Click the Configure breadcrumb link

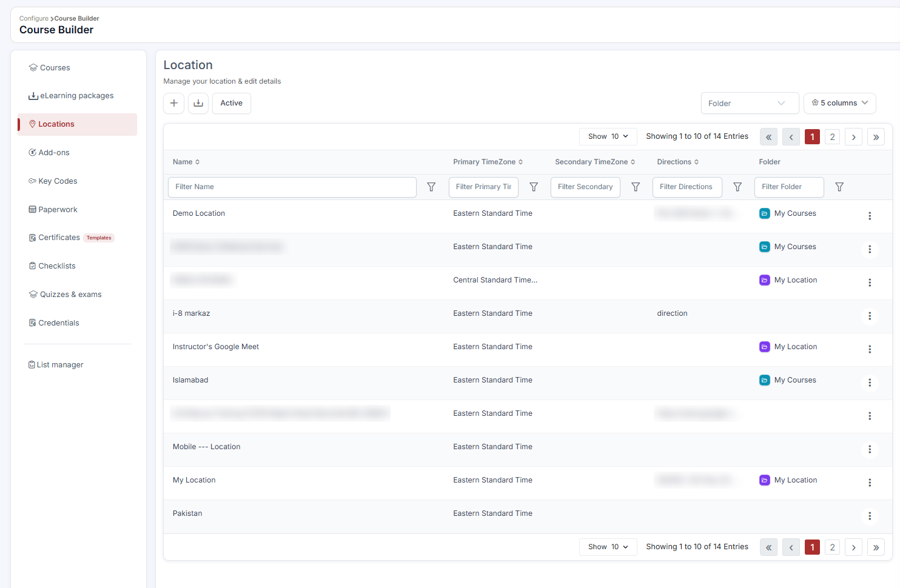click(34, 18)
